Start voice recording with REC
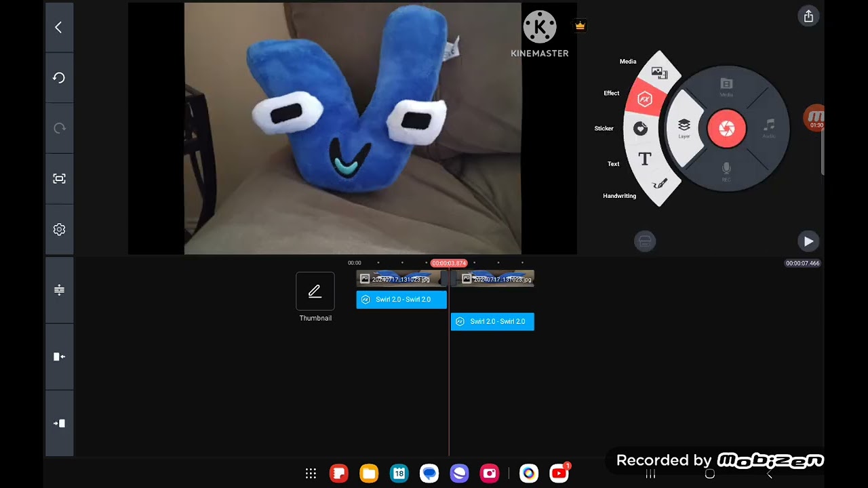The image size is (868, 488). pos(726,171)
